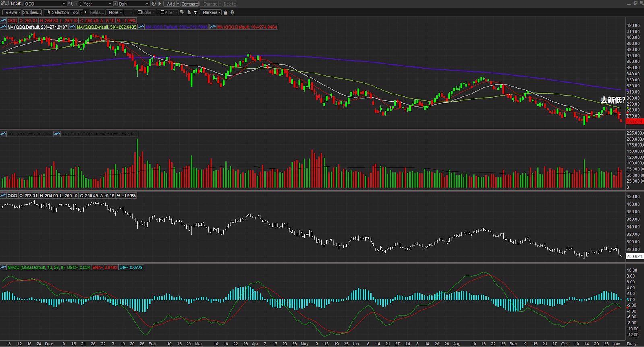
Task: Click the MA 50 study chart icon
Action: point(72,27)
